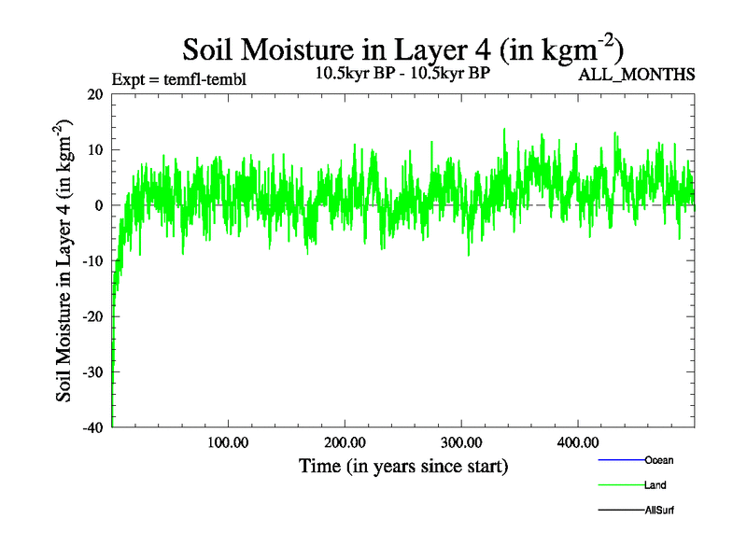Select the "Land" legend text
The width and height of the screenshot is (747, 560).
click(x=655, y=485)
